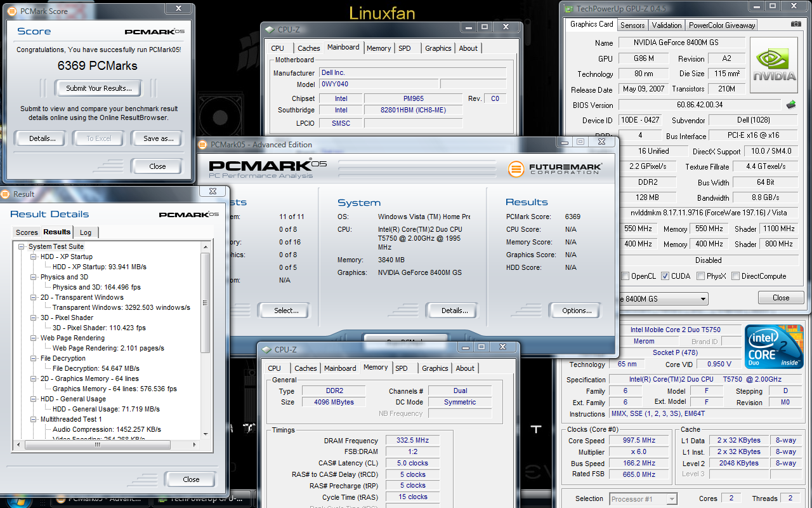Click the Result tree vertical scrollbar thumb
The image size is (812, 508).
206,303
